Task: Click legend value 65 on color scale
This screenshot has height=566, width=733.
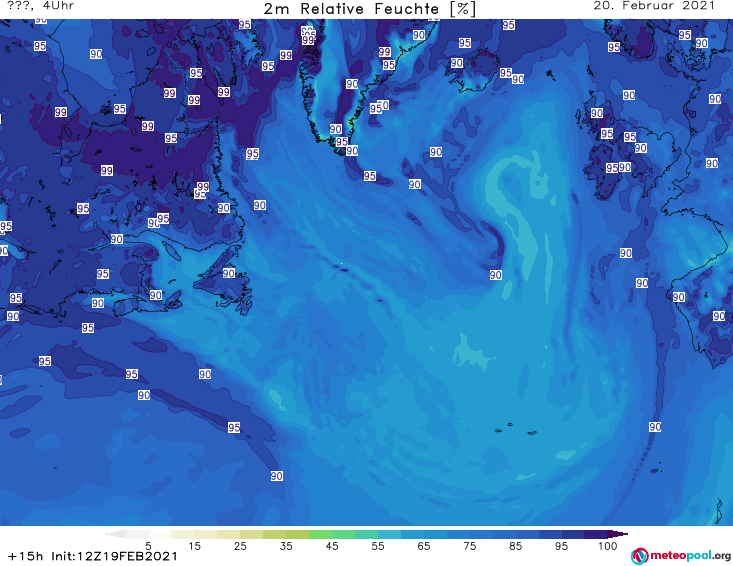Action: pos(424,546)
